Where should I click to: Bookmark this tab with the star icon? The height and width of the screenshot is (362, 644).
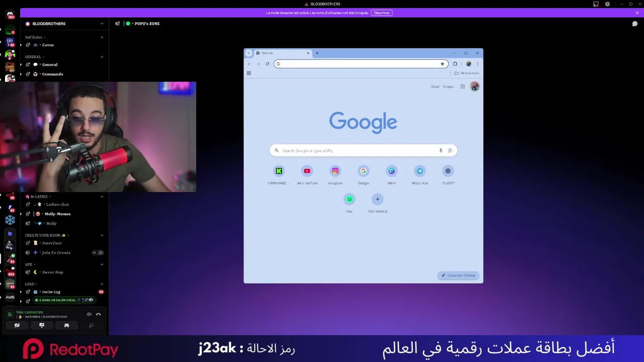click(x=442, y=64)
